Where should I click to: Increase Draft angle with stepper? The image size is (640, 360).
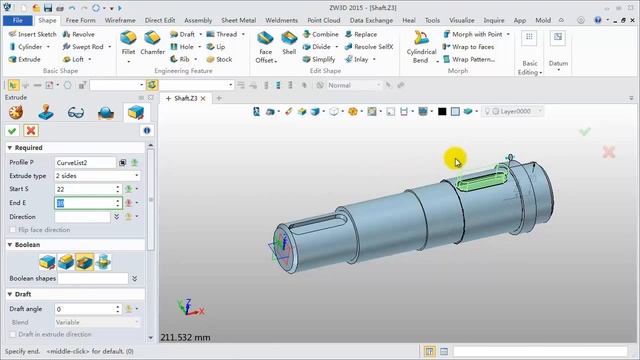tap(118, 307)
